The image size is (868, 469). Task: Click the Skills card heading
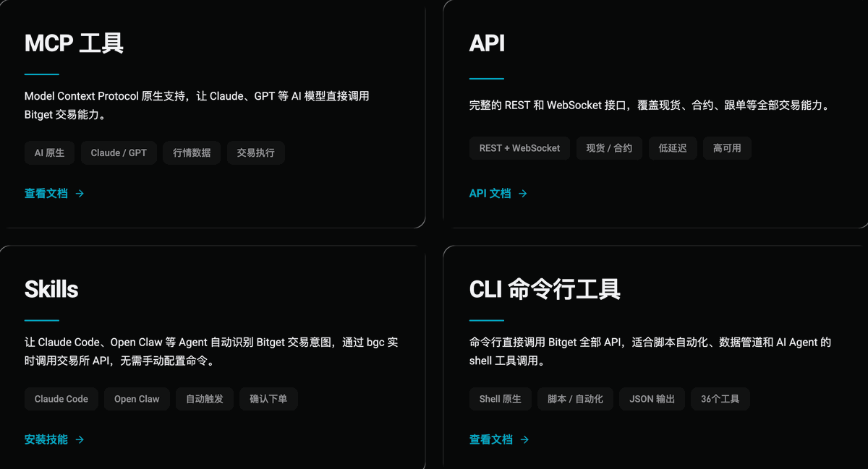[x=51, y=290]
